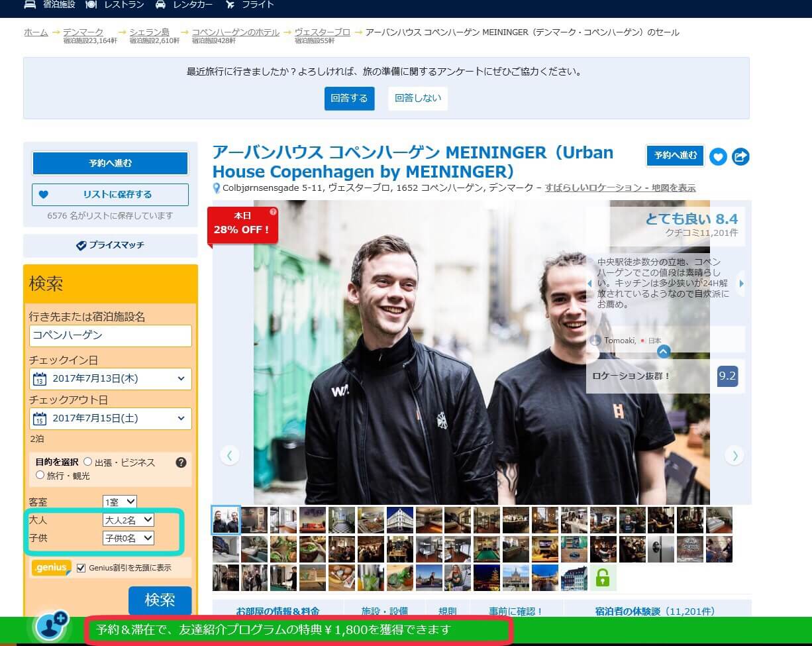Collapse the review panel with the blue up-arrow circle
This screenshot has width=812, height=646.
tap(664, 352)
